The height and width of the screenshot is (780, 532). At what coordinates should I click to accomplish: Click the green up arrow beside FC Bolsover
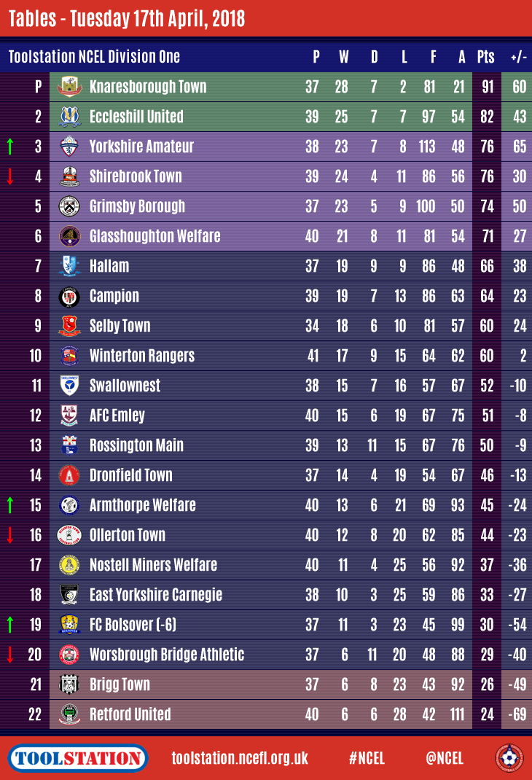coord(10,625)
